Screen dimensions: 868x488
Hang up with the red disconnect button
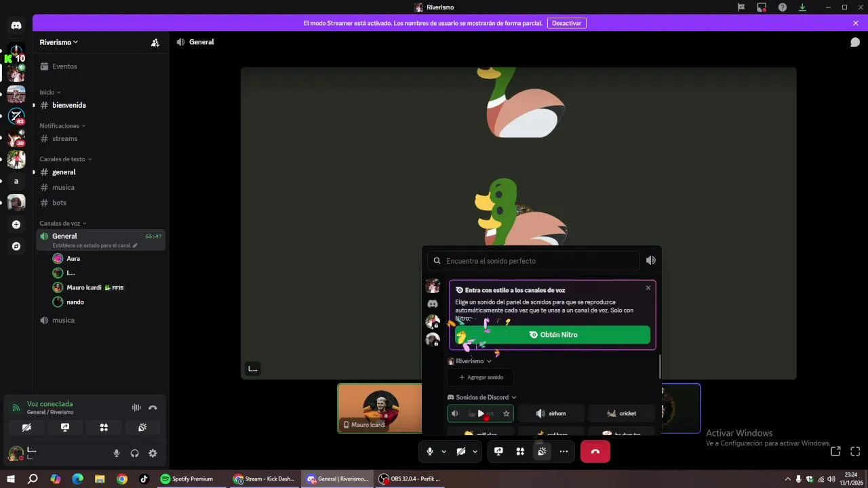[x=595, y=451]
